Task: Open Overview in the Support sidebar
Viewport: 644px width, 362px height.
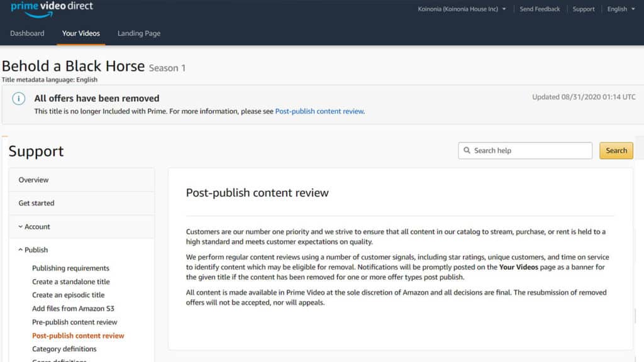Action: 82,180
